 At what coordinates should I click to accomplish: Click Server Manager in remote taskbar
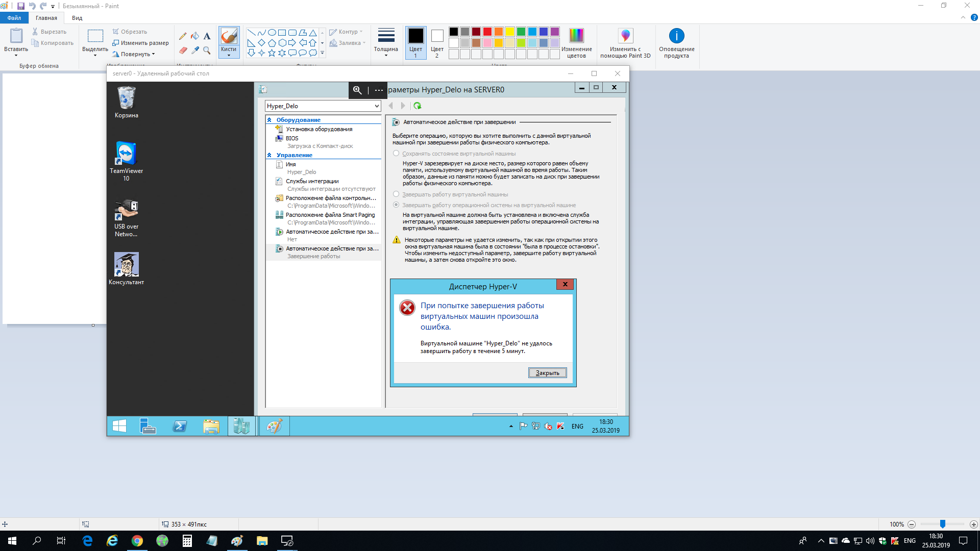[148, 426]
